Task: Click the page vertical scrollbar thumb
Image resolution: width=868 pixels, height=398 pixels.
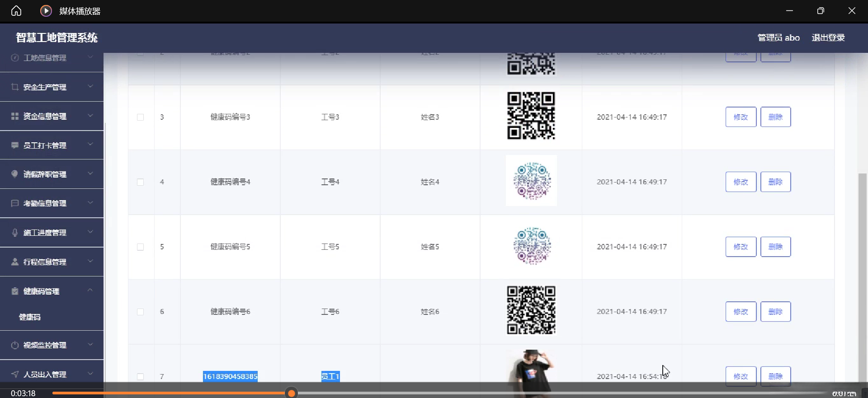Action: point(863,278)
